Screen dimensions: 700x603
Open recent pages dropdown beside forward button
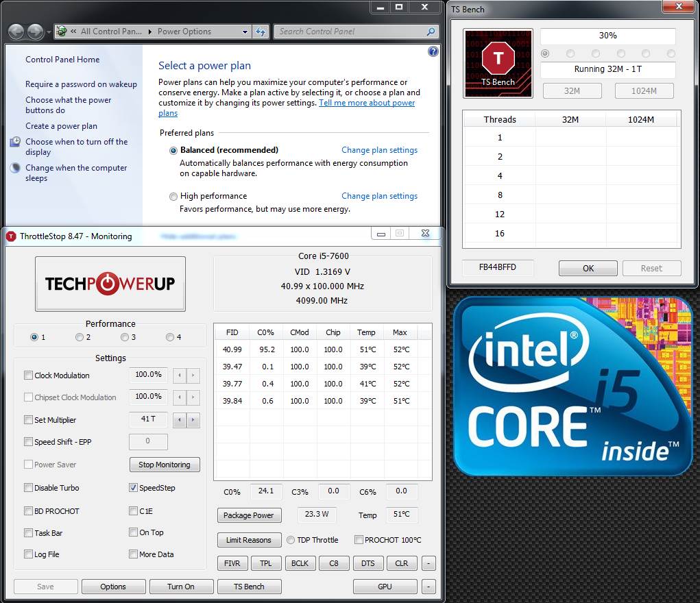[49, 32]
